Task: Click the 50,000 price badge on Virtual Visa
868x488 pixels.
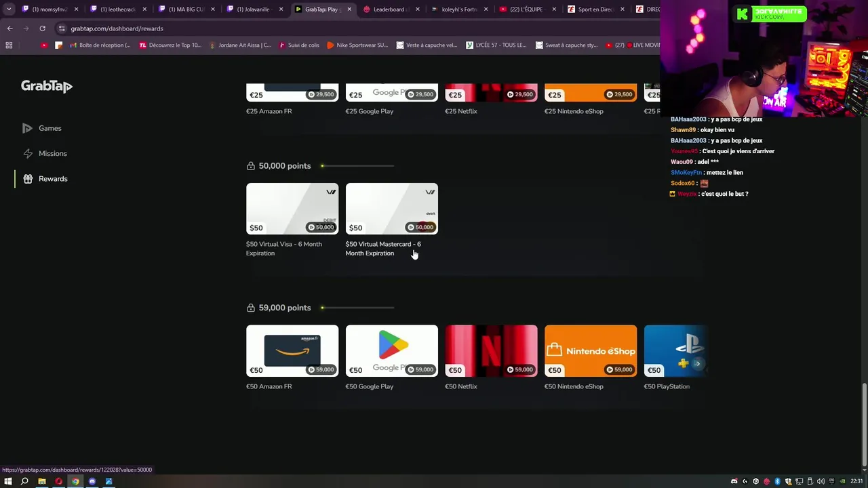Action: [x=321, y=227]
